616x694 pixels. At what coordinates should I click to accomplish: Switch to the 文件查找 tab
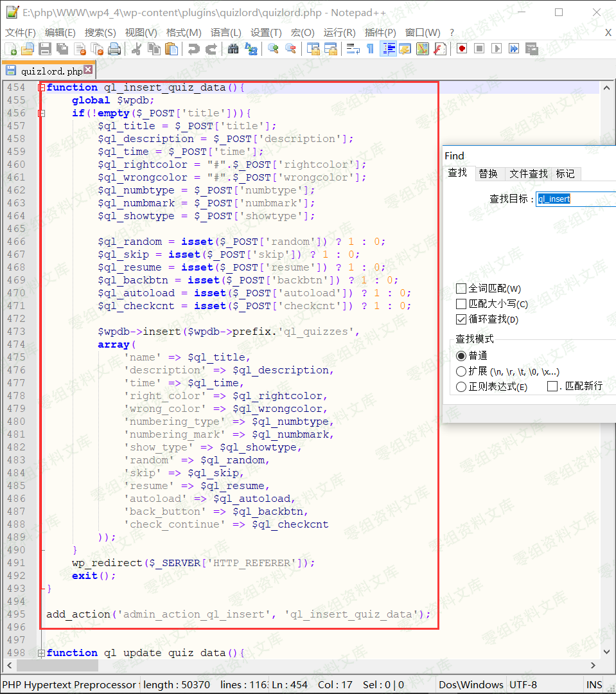(x=528, y=173)
